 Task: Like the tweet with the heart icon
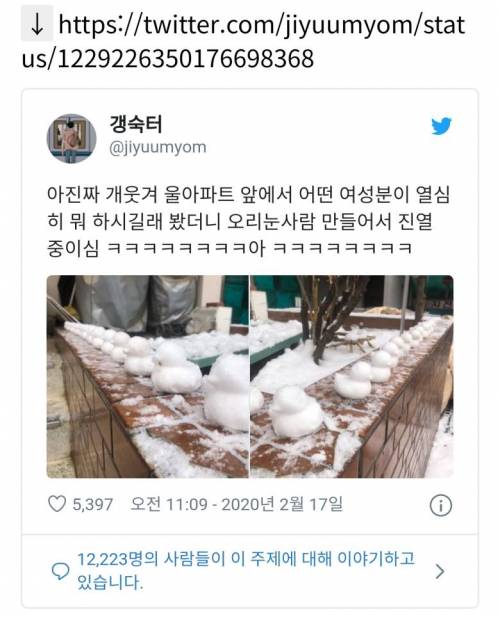[57, 504]
